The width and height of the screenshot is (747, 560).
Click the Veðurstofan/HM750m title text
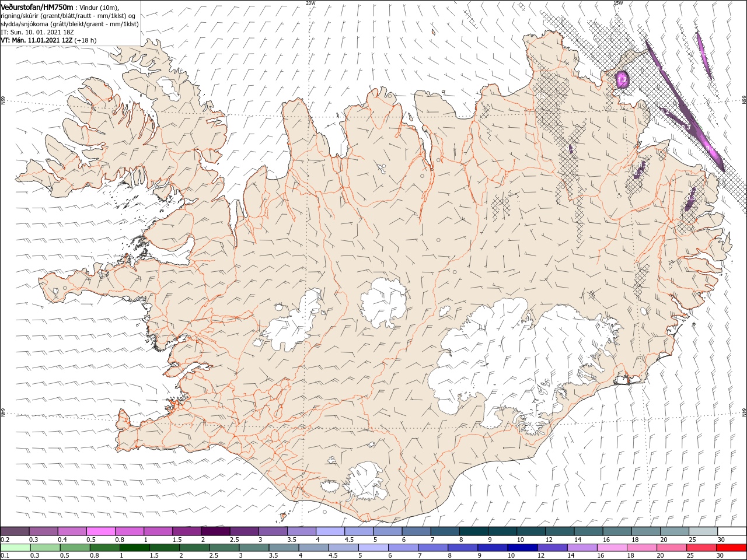37,6
